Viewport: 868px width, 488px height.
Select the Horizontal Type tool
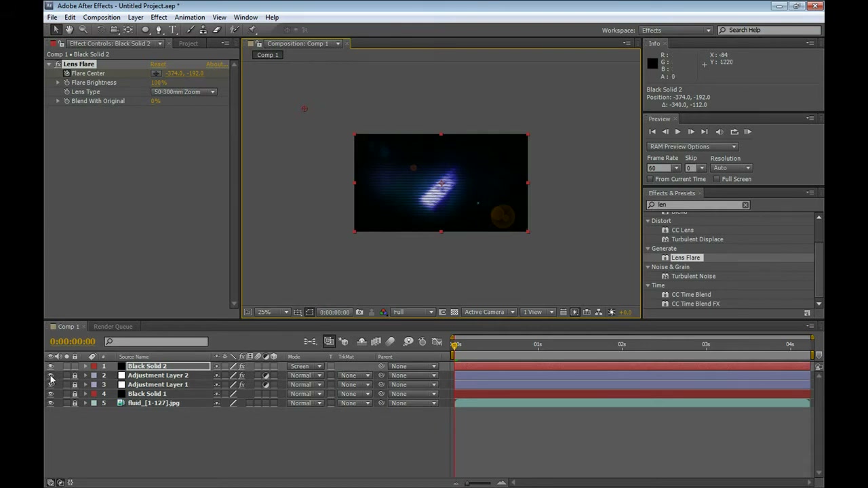coord(173,30)
